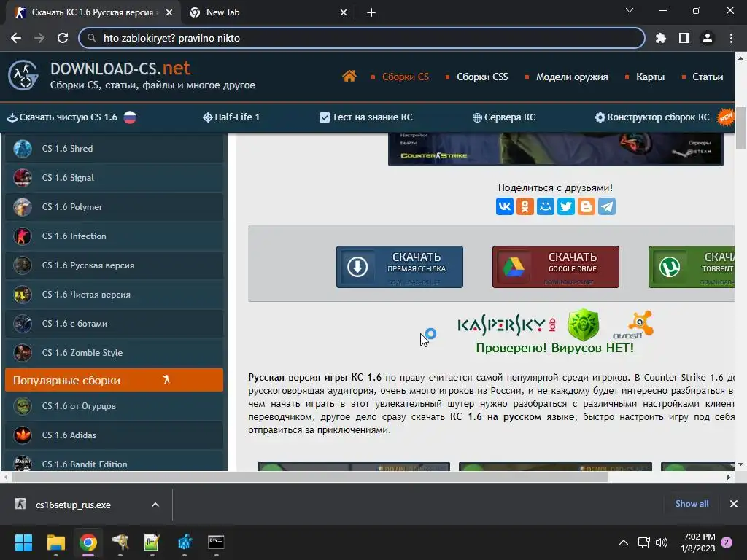This screenshot has width=747, height=560.
Task: Open a new browser tab
Action: [371, 12]
